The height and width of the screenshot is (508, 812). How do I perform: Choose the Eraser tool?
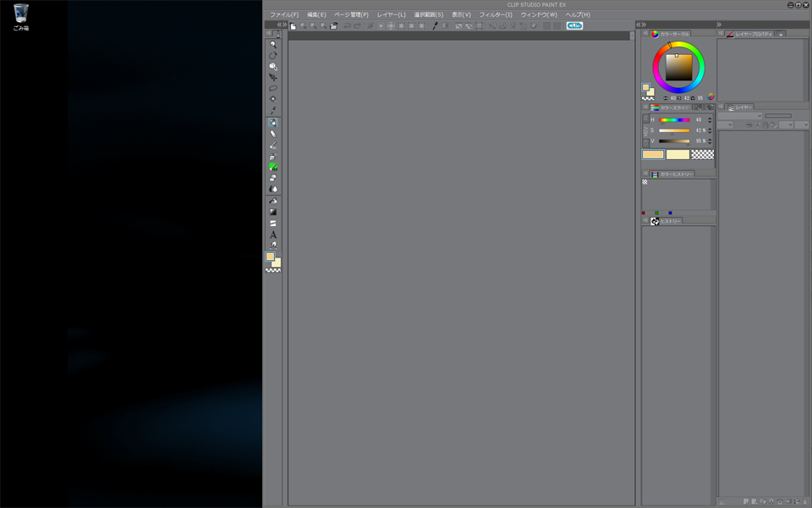[x=272, y=178]
